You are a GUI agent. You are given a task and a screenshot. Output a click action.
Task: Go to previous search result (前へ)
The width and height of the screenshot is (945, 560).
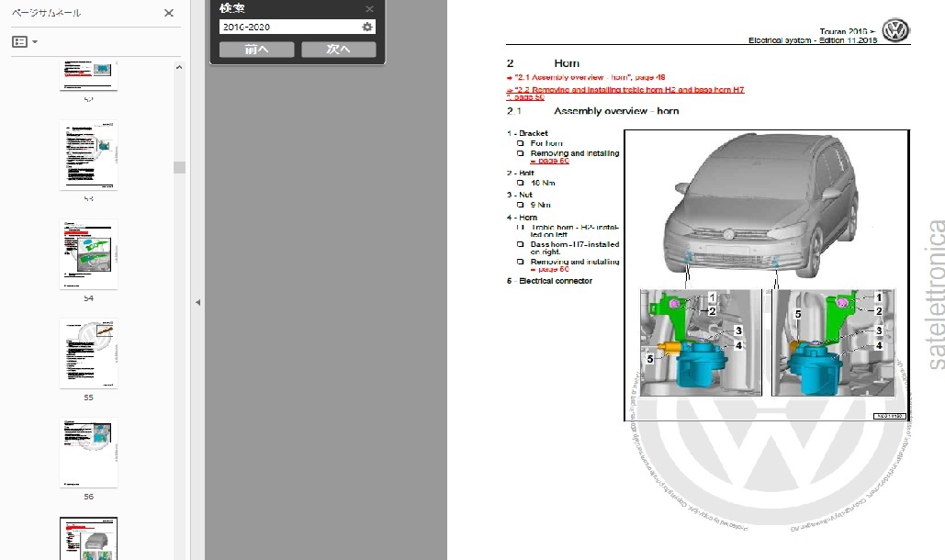pyautogui.click(x=257, y=50)
